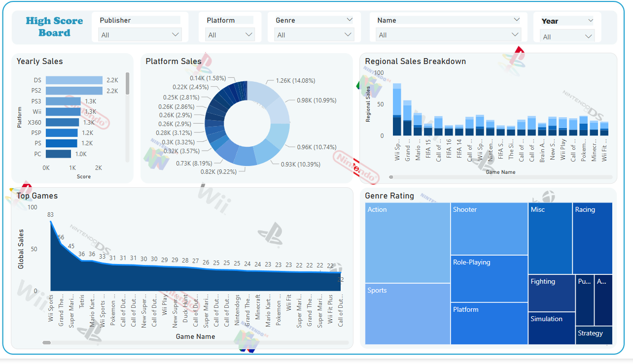
Task: Select the Racing tile in Genre Rating
Action: [x=593, y=238]
